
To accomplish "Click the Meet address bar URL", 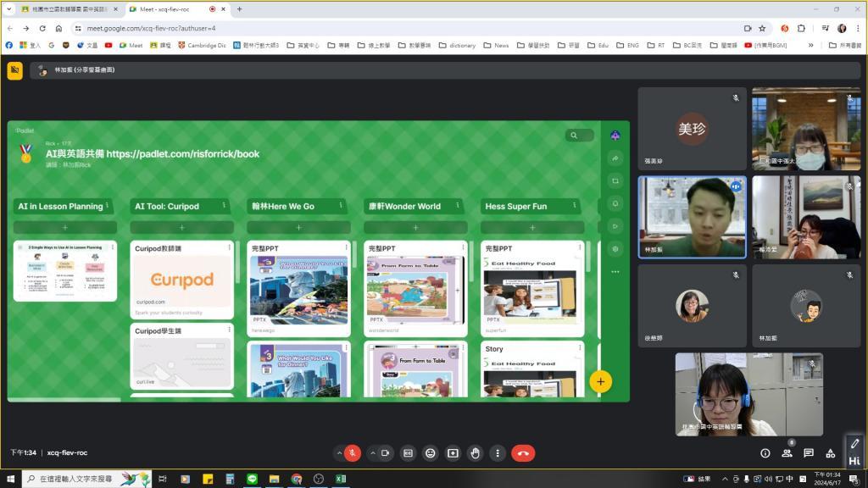I will click(x=151, y=28).
